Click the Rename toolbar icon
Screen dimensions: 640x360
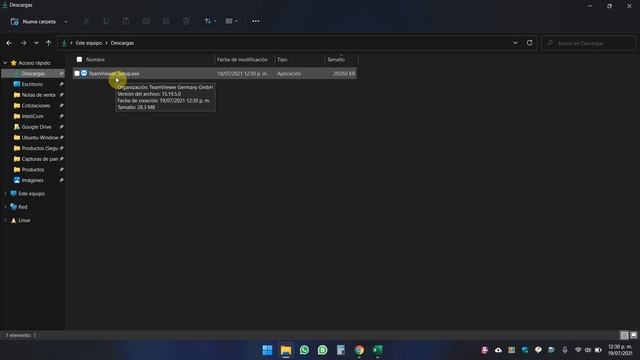click(146, 21)
